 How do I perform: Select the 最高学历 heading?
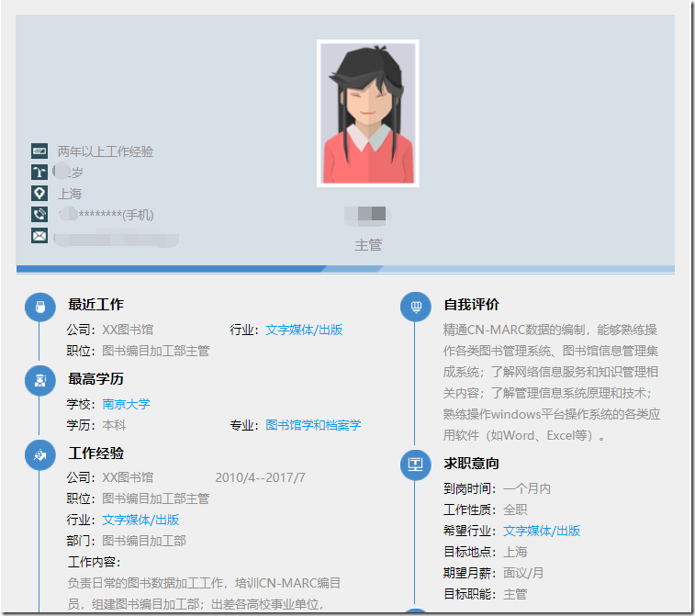[x=95, y=379]
